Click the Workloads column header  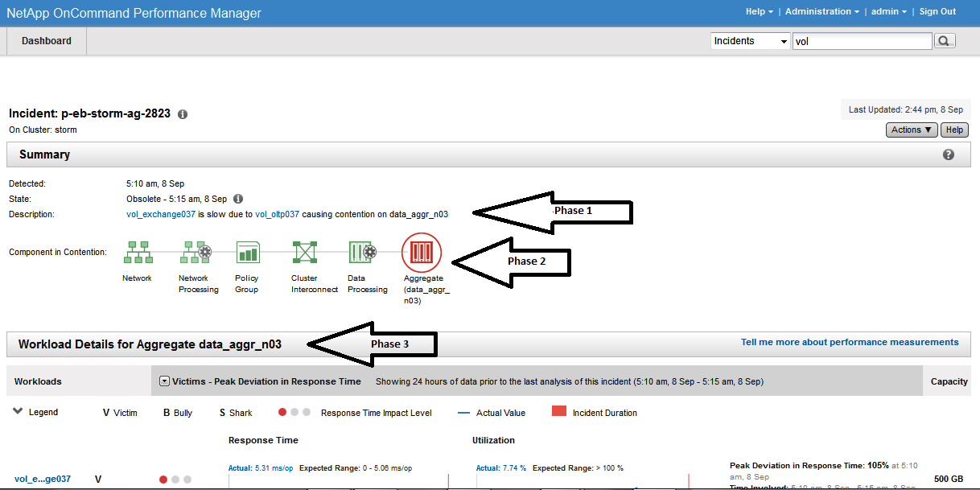point(38,381)
